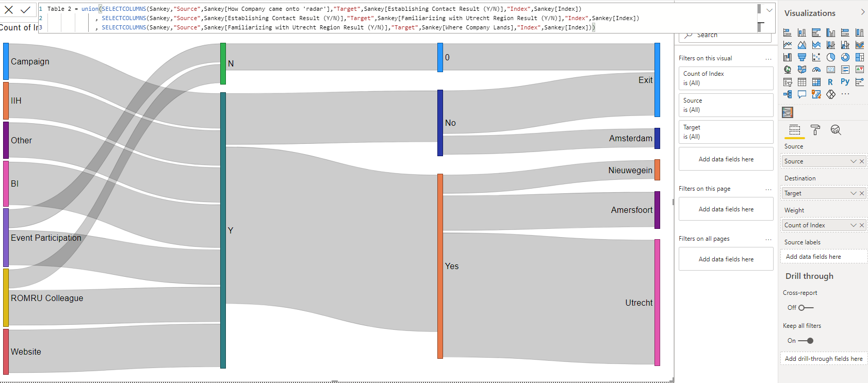Select the globe map visual
The image size is (868, 383).
point(788,70)
